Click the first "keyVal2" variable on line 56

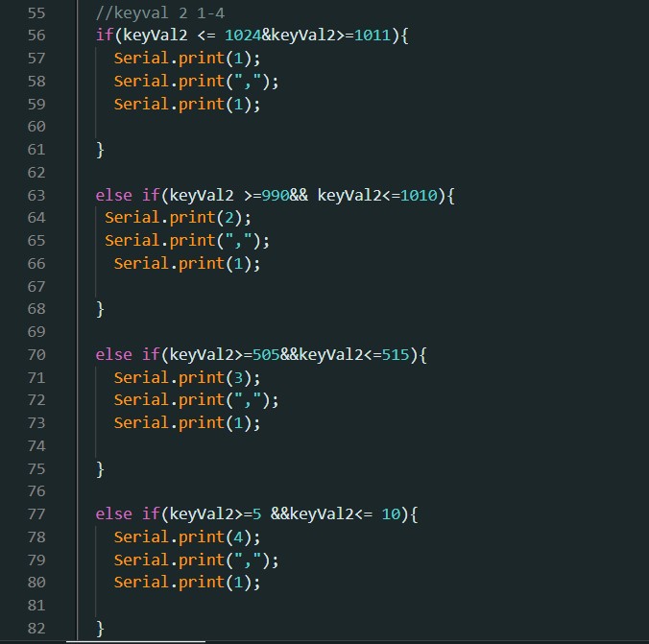coord(156,36)
